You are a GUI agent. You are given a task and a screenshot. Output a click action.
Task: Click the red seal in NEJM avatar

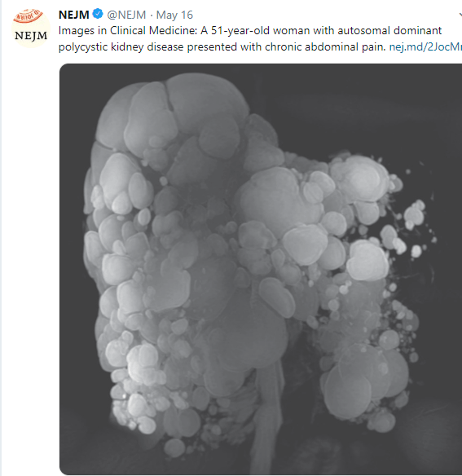pyautogui.click(x=28, y=16)
